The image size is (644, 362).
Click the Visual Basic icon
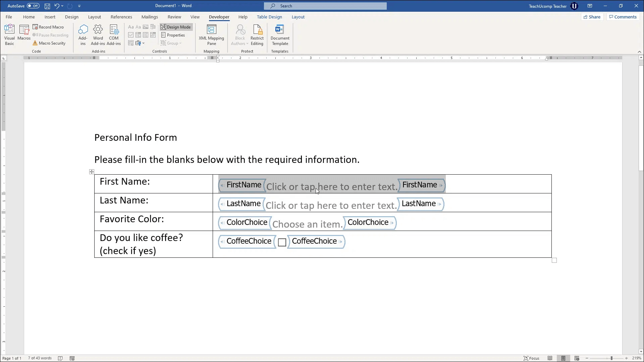click(9, 35)
